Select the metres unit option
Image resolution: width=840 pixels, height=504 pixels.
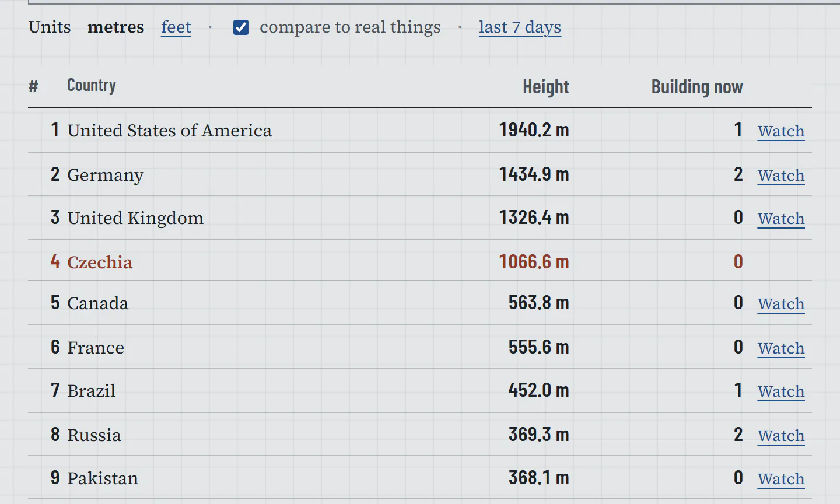point(116,27)
